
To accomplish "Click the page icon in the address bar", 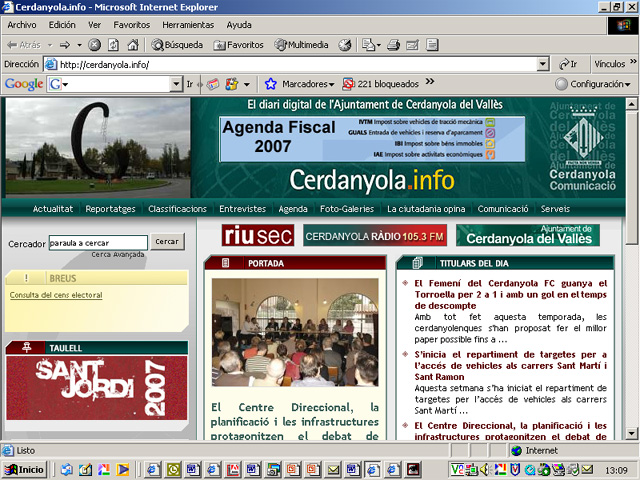I will [x=51, y=64].
